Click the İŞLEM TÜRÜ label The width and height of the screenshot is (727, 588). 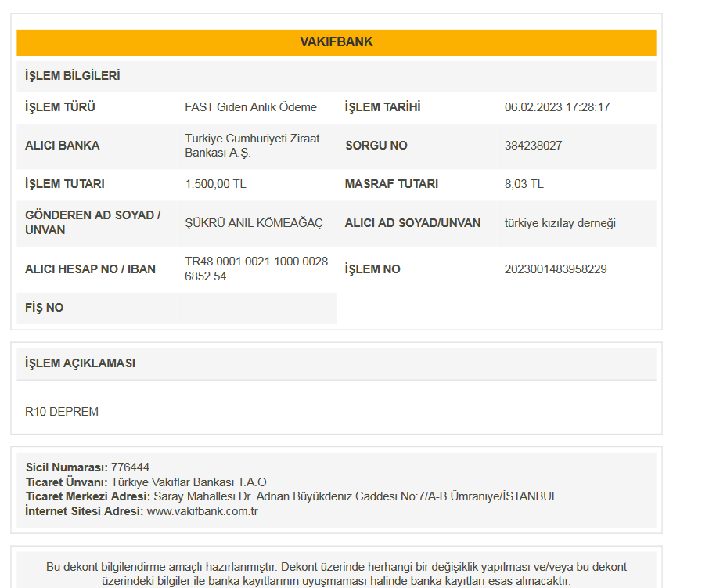[x=59, y=107]
